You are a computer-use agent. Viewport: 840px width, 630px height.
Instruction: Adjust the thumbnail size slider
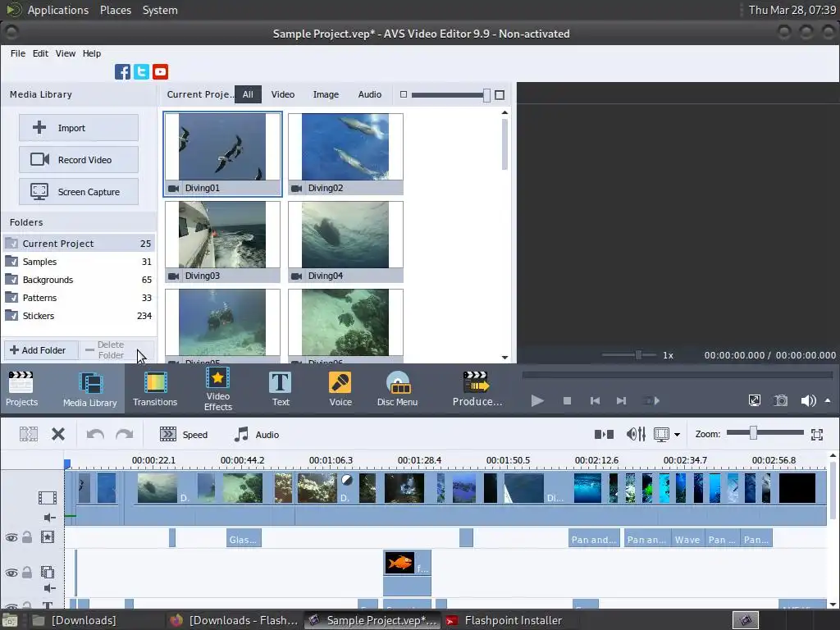pos(486,95)
